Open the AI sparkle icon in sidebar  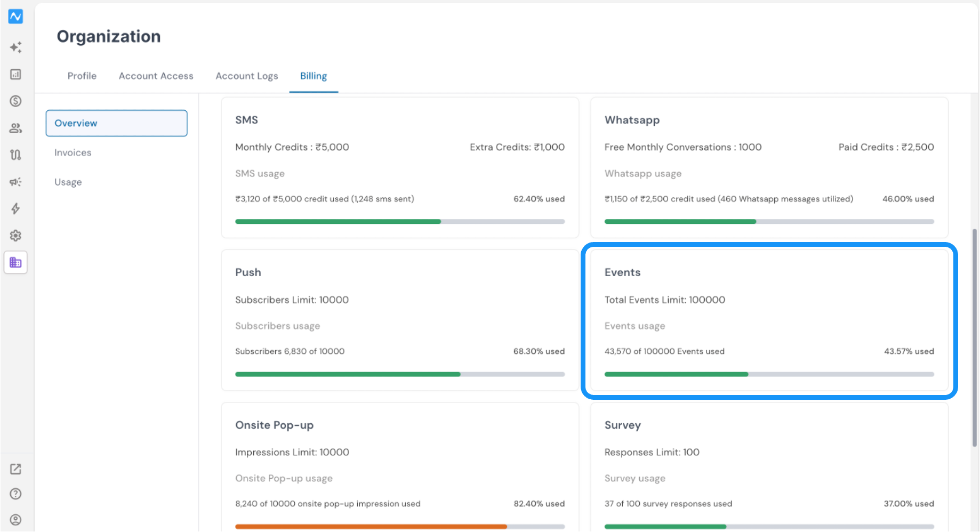click(x=15, y=47)
